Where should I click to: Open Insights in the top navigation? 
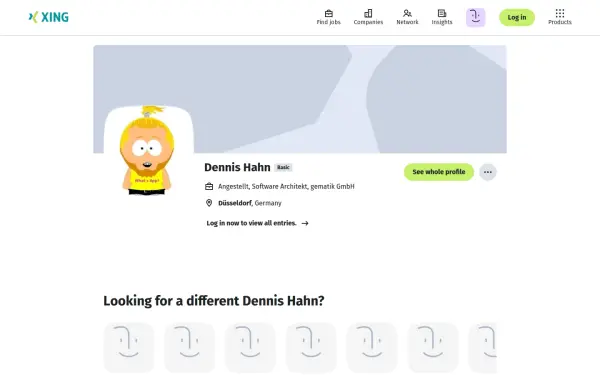(x=442, y=17)
